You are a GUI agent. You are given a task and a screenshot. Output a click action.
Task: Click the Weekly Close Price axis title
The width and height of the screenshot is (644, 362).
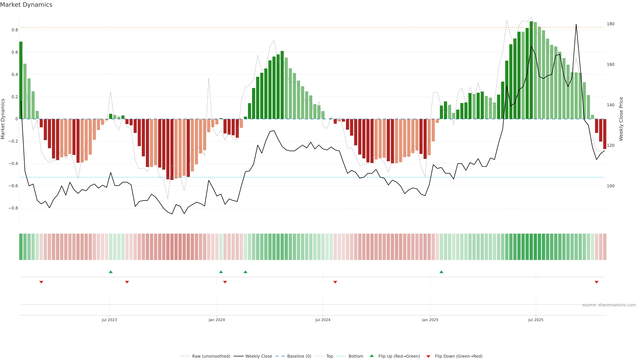click(621, 119)
